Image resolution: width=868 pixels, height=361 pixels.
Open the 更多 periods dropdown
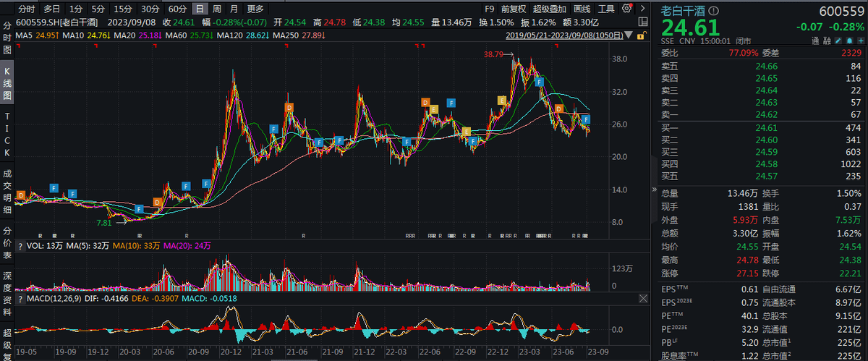[x=255, y=9]
